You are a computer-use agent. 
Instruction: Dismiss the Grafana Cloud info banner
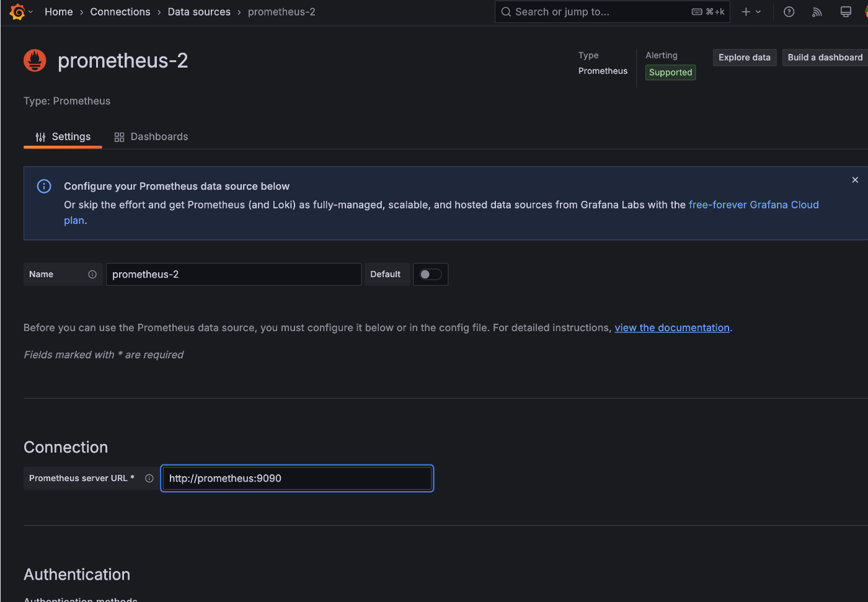pos(855,180)
